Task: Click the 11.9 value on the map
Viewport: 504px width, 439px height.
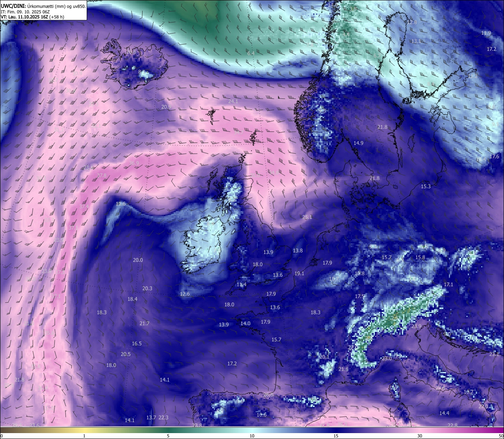Action: (x=486, y=33)
